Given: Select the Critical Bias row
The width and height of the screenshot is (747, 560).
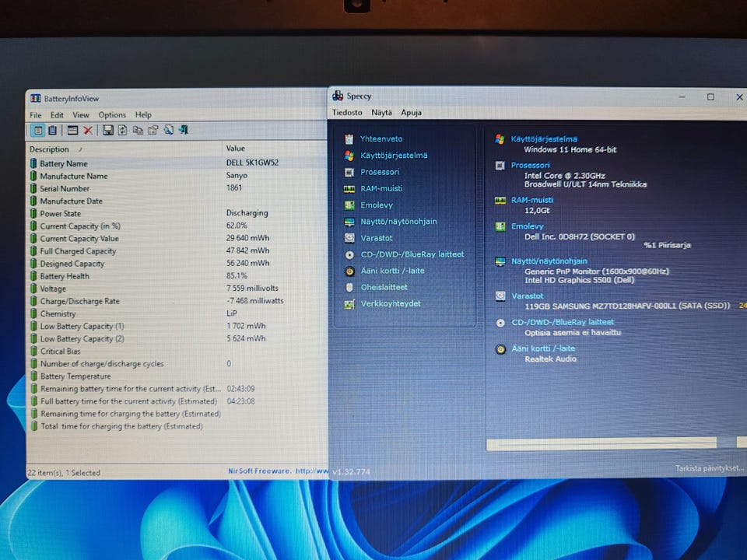Looking at the screenshot, I should point(177,351).
